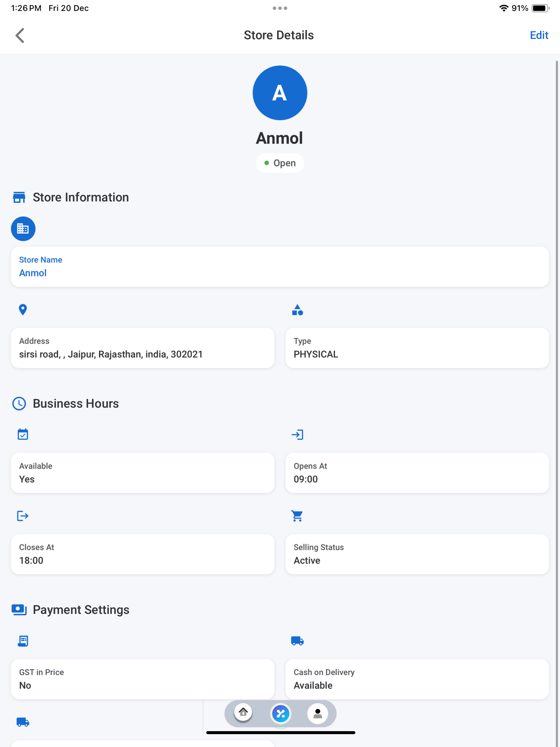
Task: Tap the login arrow icon above Opens At
Action: (297, 434)
